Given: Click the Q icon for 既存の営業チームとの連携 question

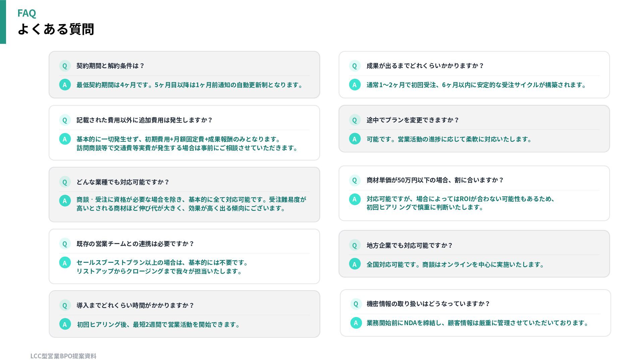Looking at the screenshot, I should (65, 244).
